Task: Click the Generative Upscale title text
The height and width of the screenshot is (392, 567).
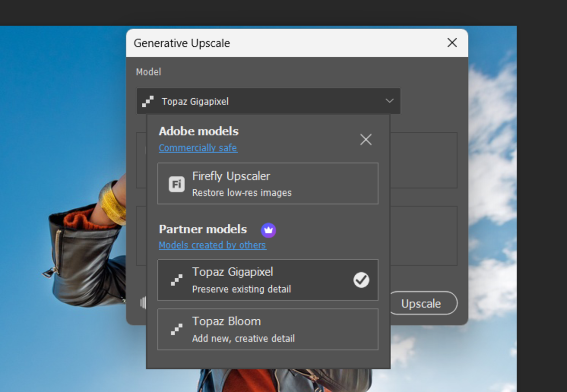Action: click(x=182, y=43)
